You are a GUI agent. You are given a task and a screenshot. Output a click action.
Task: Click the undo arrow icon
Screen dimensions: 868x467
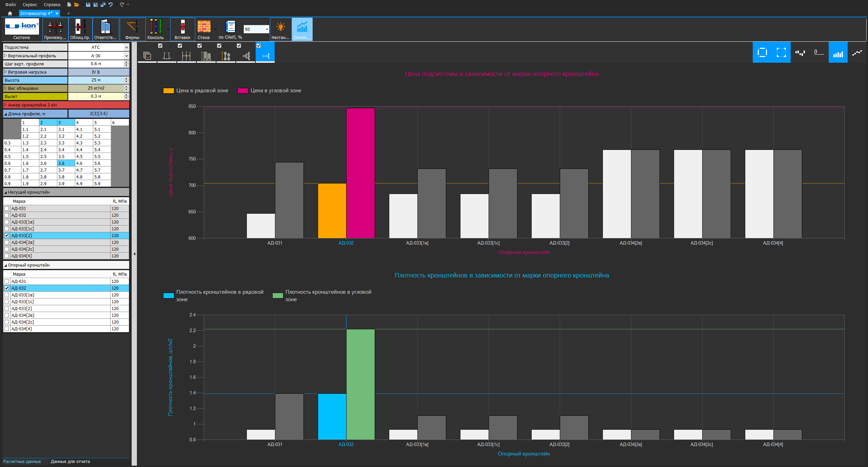click(x=111, y=4)
